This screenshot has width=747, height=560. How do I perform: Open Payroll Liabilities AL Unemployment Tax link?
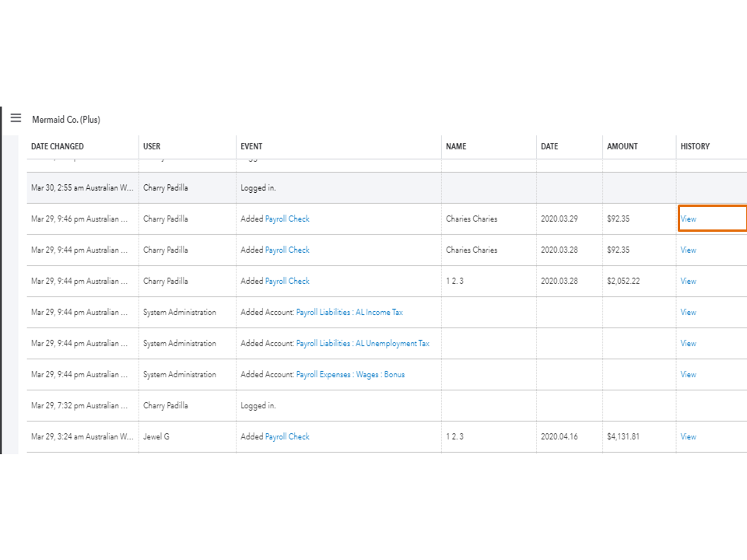tap(363, 344)
